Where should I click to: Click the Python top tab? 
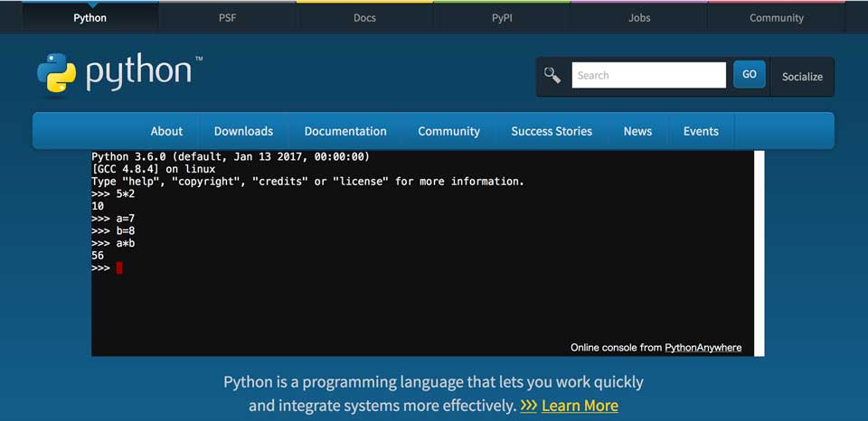point(90,17)
